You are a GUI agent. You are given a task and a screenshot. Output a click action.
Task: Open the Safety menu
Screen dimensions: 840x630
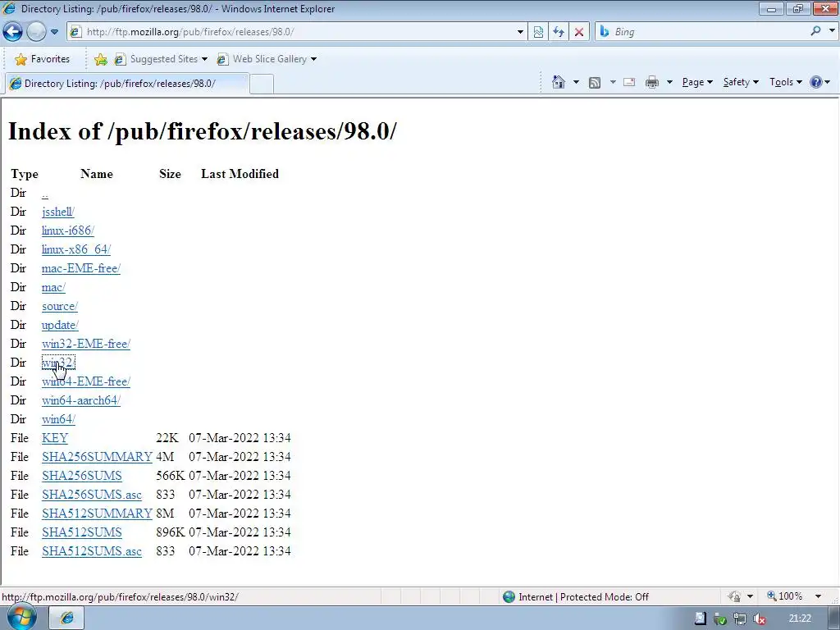pos(741,82)
